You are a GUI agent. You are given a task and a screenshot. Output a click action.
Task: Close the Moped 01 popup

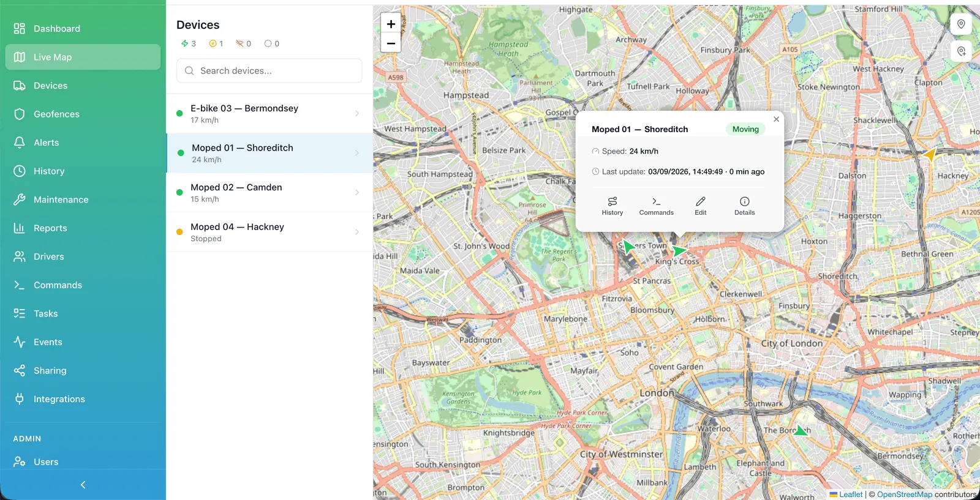click(x=776, y=119)
